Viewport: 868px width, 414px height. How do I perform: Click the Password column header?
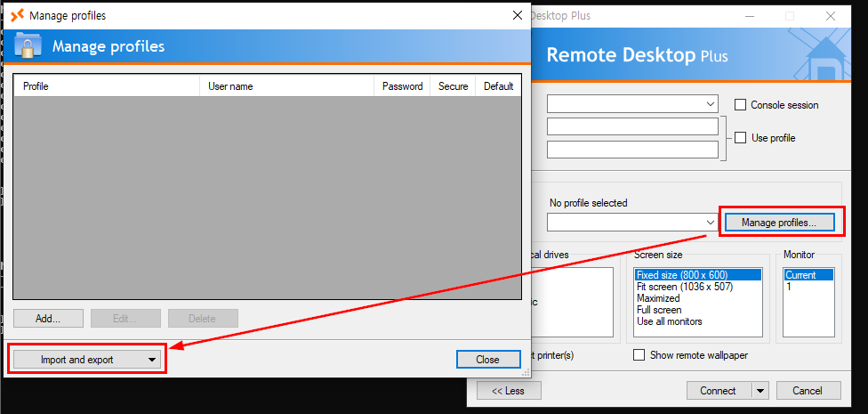point(402,86)
